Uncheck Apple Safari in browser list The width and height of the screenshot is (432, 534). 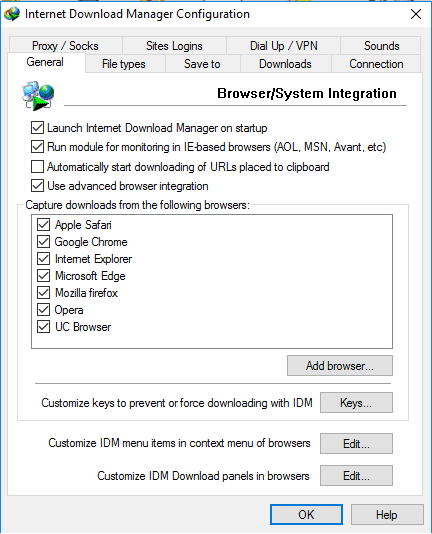(x=43, y=225)
